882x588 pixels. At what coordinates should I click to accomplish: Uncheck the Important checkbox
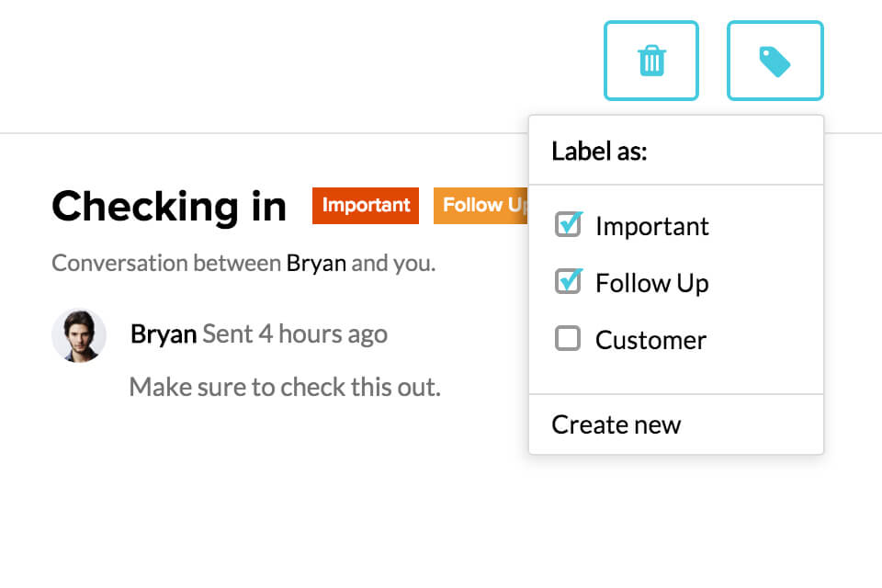pos(569,225)
